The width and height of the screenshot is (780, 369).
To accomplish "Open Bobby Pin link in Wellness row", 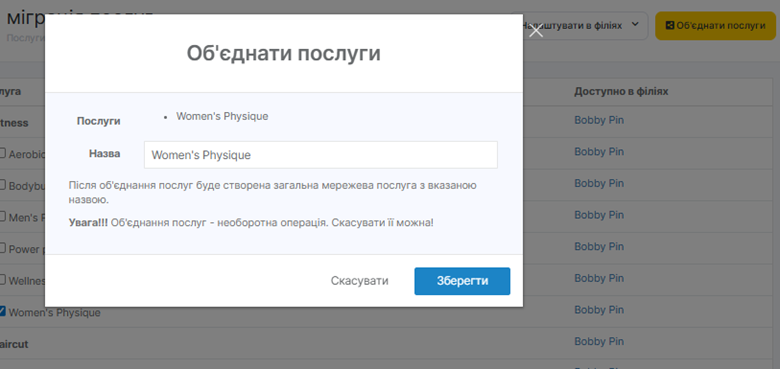I will [599, 278].
